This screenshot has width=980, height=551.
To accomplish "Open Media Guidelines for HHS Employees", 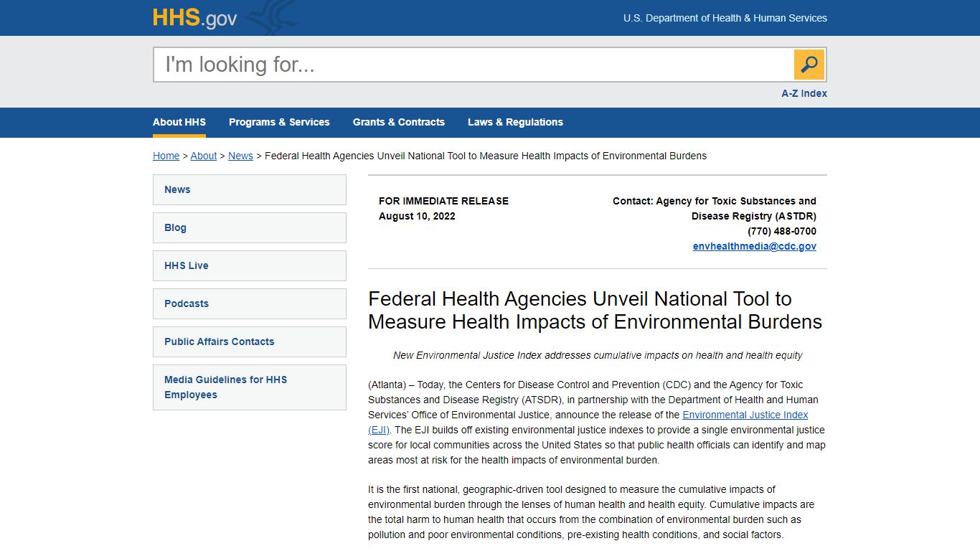I will coord(250,387).
